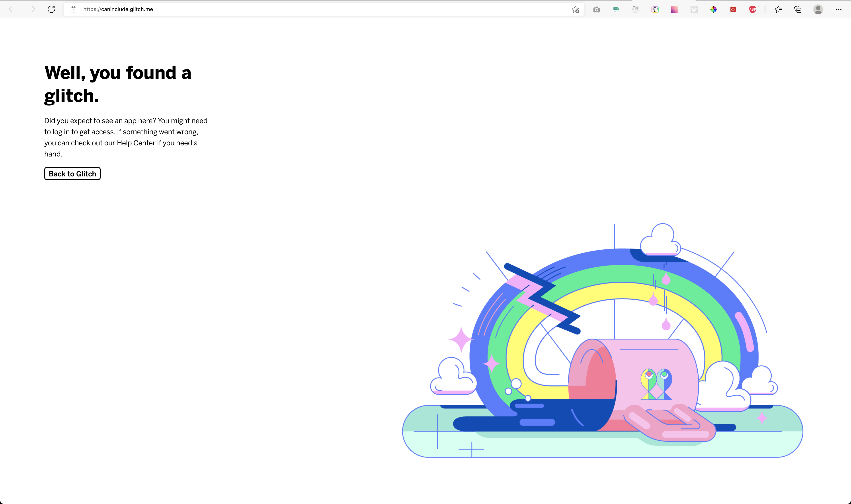
Task: Reload the current page
Action: pyautogui.click(x=51, y=9)
